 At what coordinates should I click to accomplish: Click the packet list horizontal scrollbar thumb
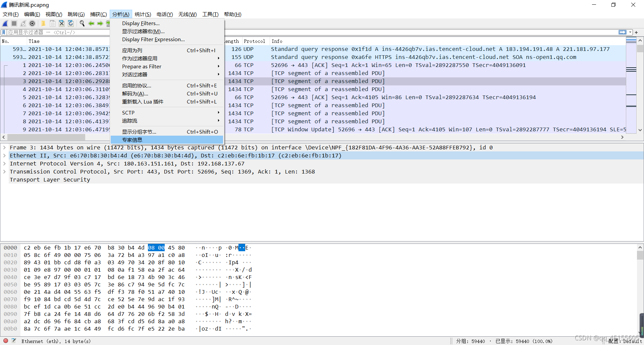(46, 137)
